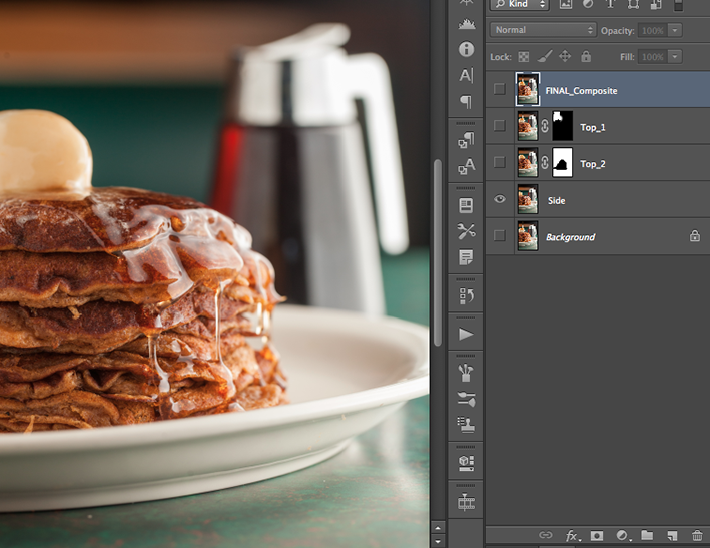Open the Info panel icon

click(x=466, y=49)
